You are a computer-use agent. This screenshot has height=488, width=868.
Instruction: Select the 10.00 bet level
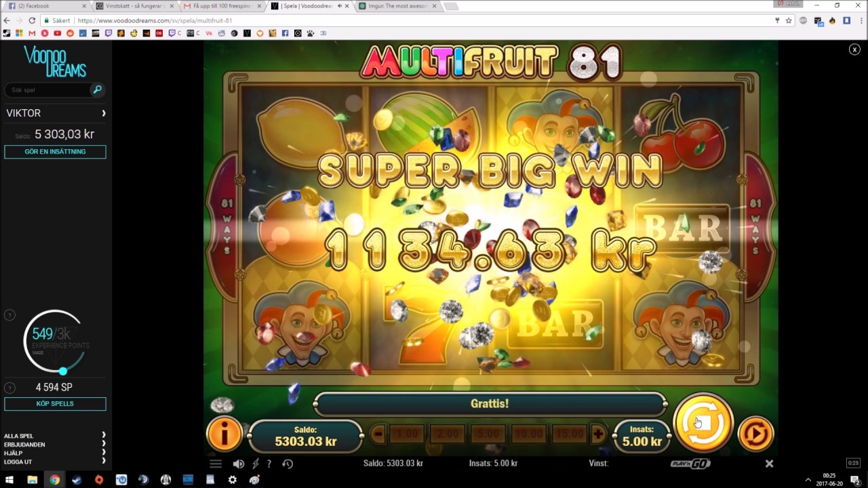528,434
